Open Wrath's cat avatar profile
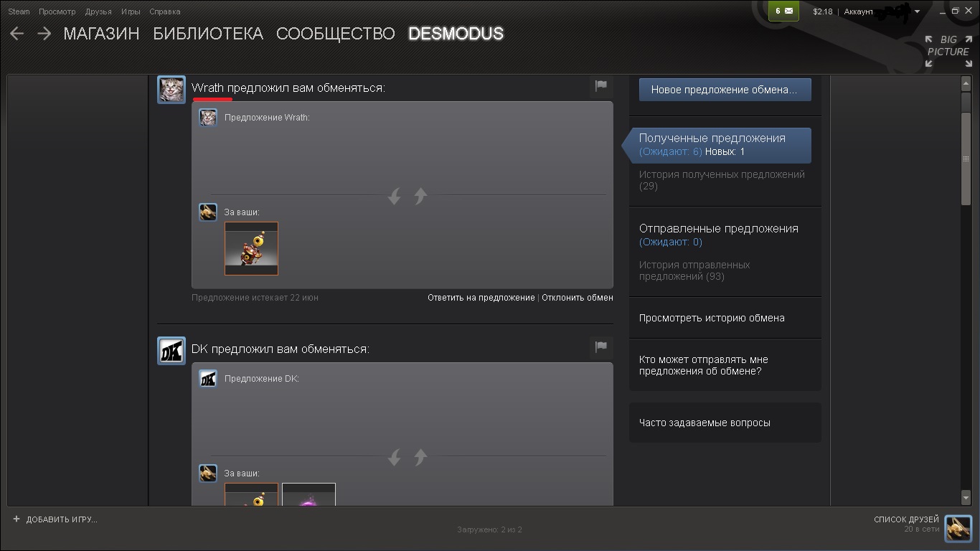The width and height of the screenshot is (980, 551). click(x=171, y=90)
